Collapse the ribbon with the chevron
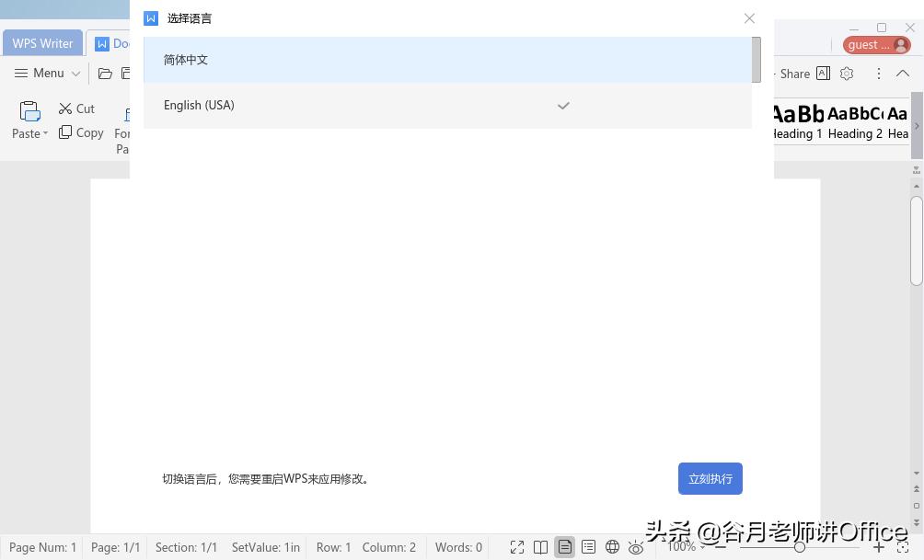924x560 pixels. point(903,74)
